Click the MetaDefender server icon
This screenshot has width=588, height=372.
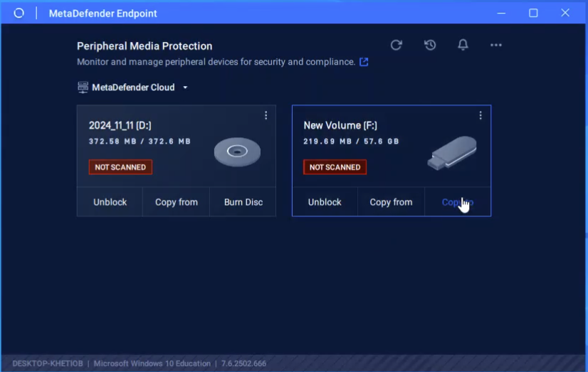83,87
